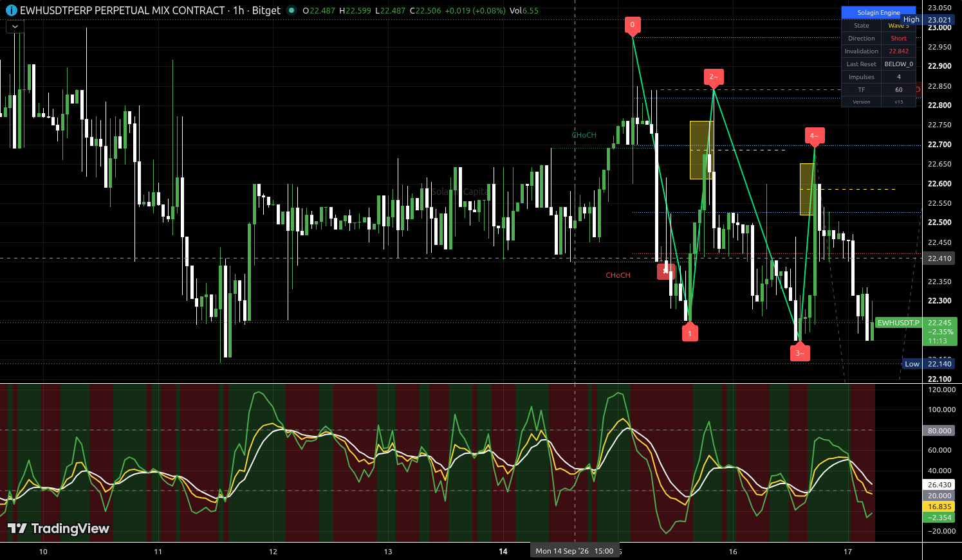This screenshot has width=962, height=560.
Task: Select the wave label marked 1
Action: click(x=690, y=332)
